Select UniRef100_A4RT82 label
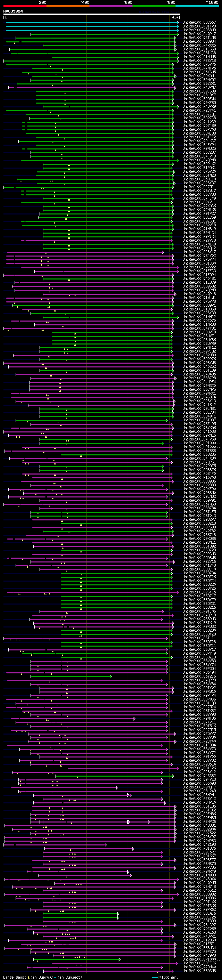Image resolution: width=222 pixels, height=980 pixels. [199, 532]
